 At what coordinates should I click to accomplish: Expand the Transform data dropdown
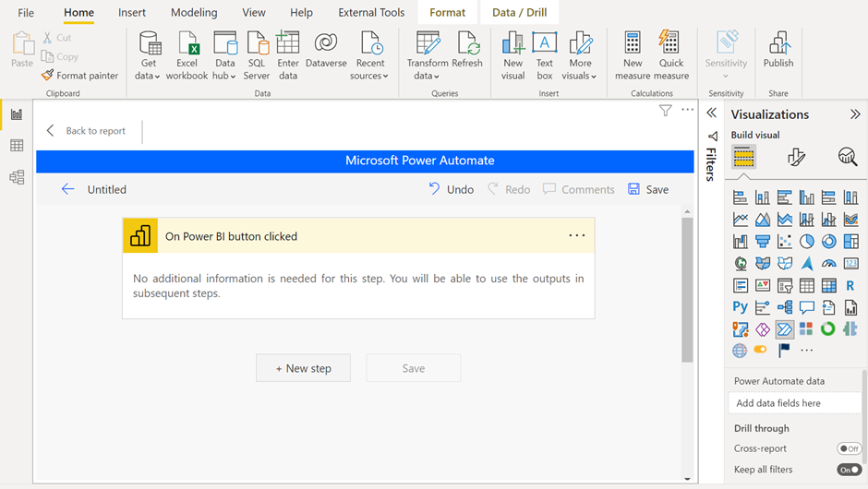point(428,56)
